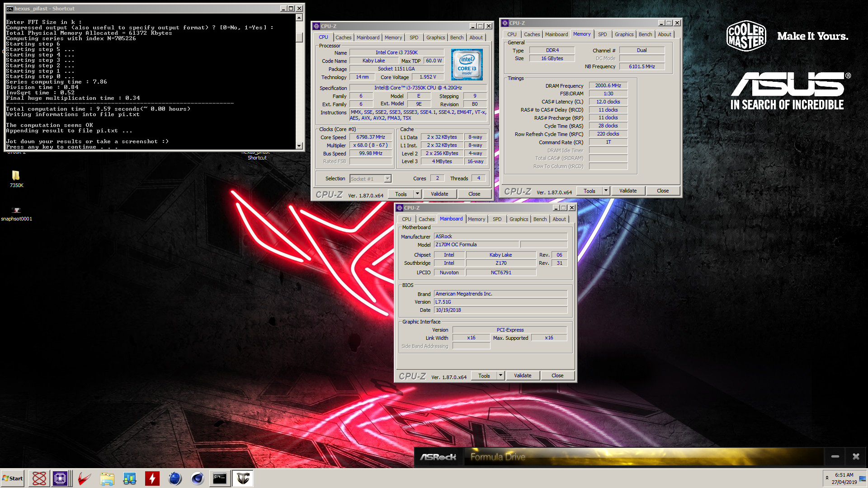Click the Multiplier x 68.0 value

(x=371, y=145)
